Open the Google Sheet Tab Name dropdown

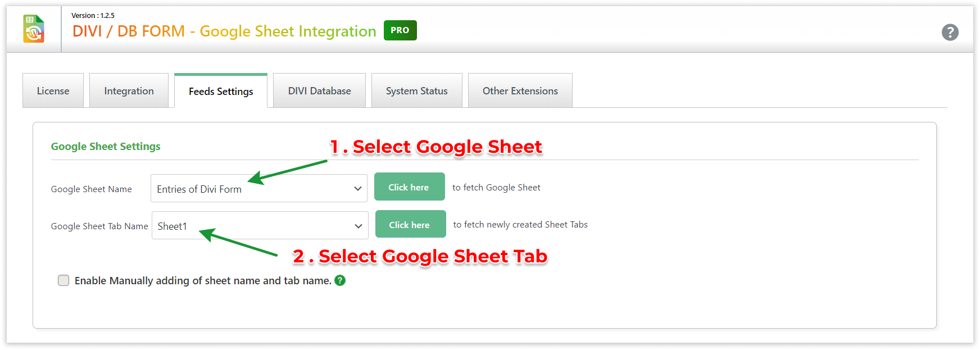click(260, 225)
